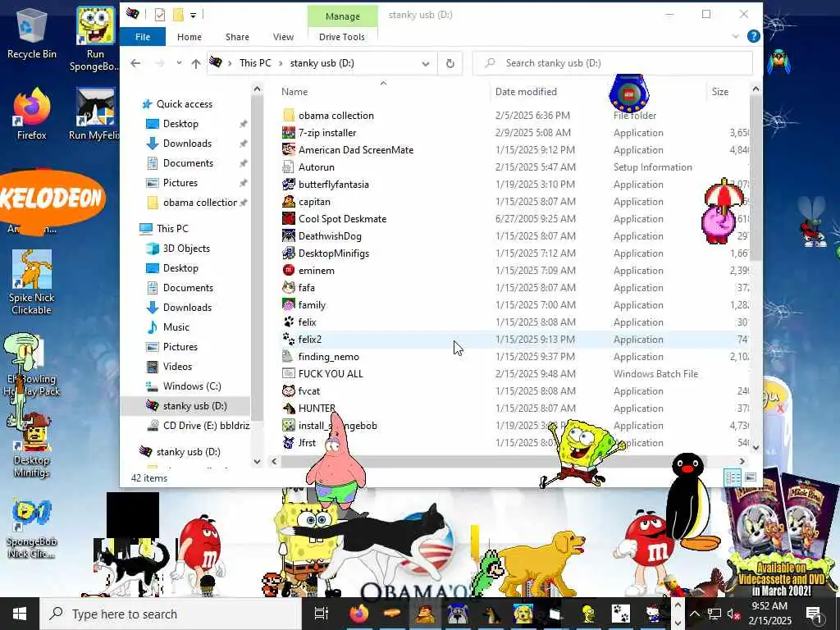
Task: Select the felix2 file row
Action: tap(514, 339)
